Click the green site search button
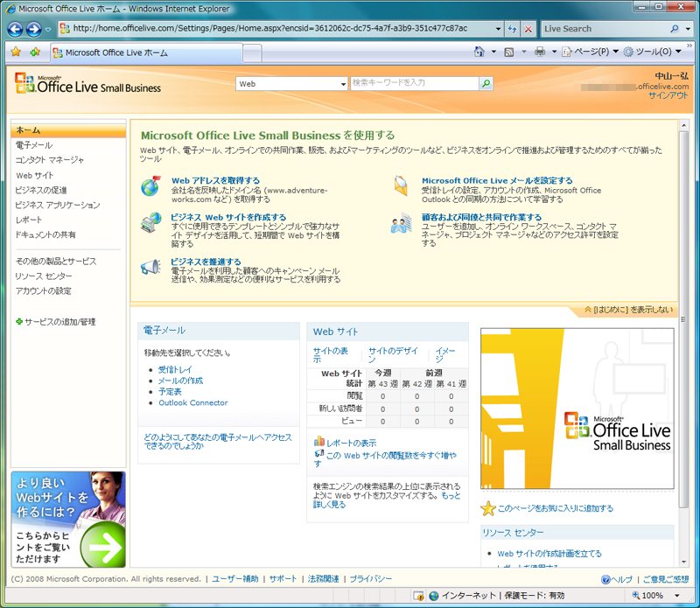 486,83
